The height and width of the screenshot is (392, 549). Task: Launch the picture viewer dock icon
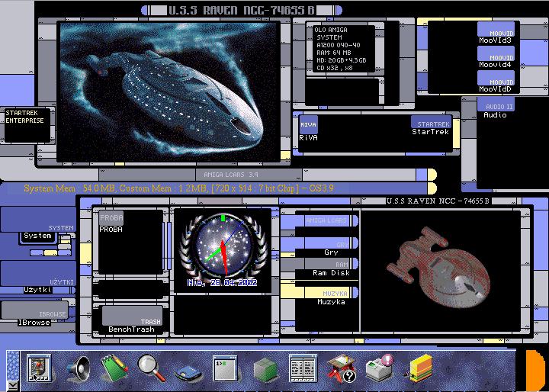39,368
